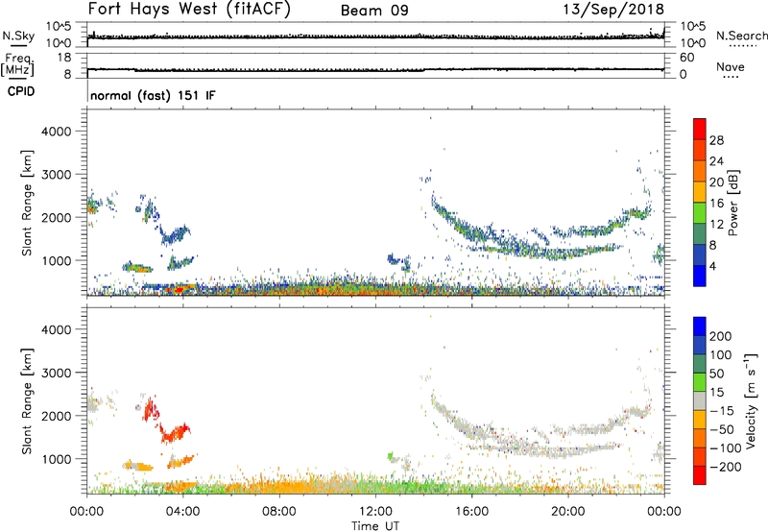Click the "Beam 09" label
Viewport: 768px width, 532px height.
pyautogui.click(x=374, y=11)
